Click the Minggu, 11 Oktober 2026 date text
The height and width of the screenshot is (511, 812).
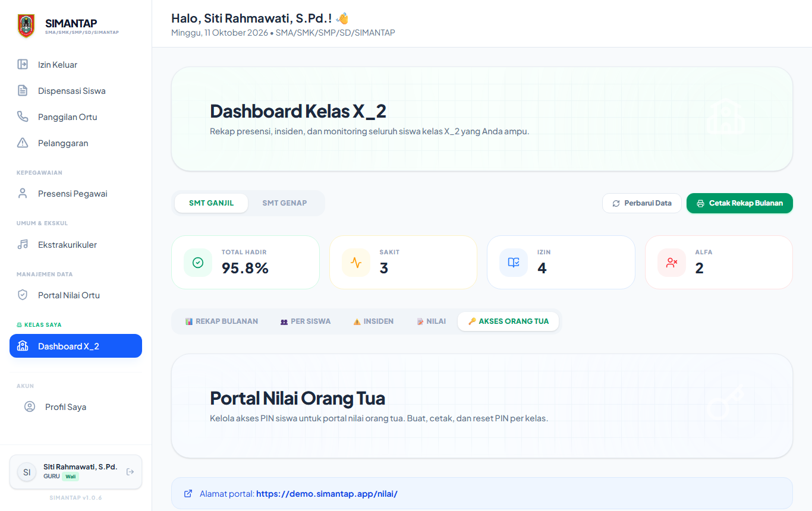tap(219, 33)
